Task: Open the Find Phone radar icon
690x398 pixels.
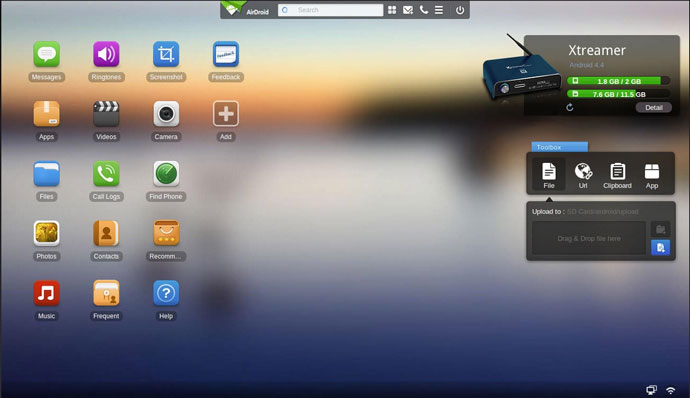Action: [166, 173]
